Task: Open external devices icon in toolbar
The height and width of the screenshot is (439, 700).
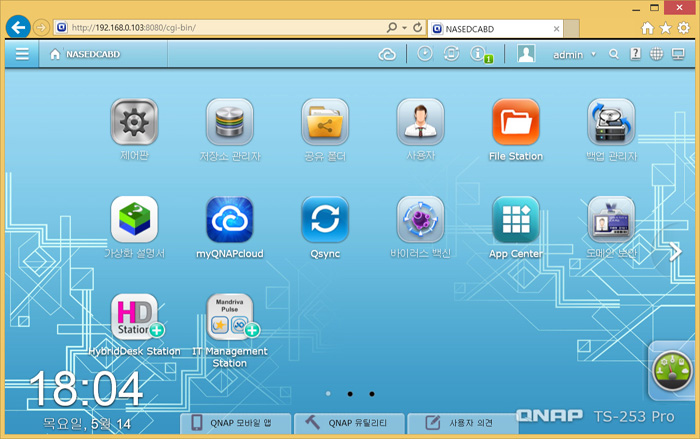Action: [451, 54]
